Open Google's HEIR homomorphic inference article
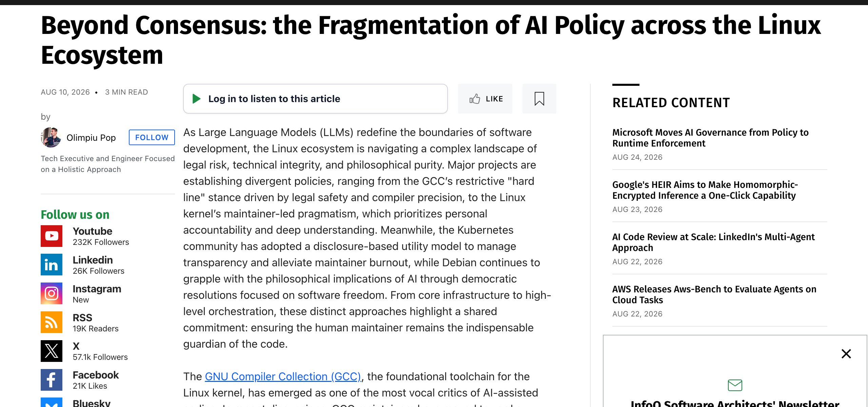The height and width of the screenshot is (407, 868). [x=705, y=190]
